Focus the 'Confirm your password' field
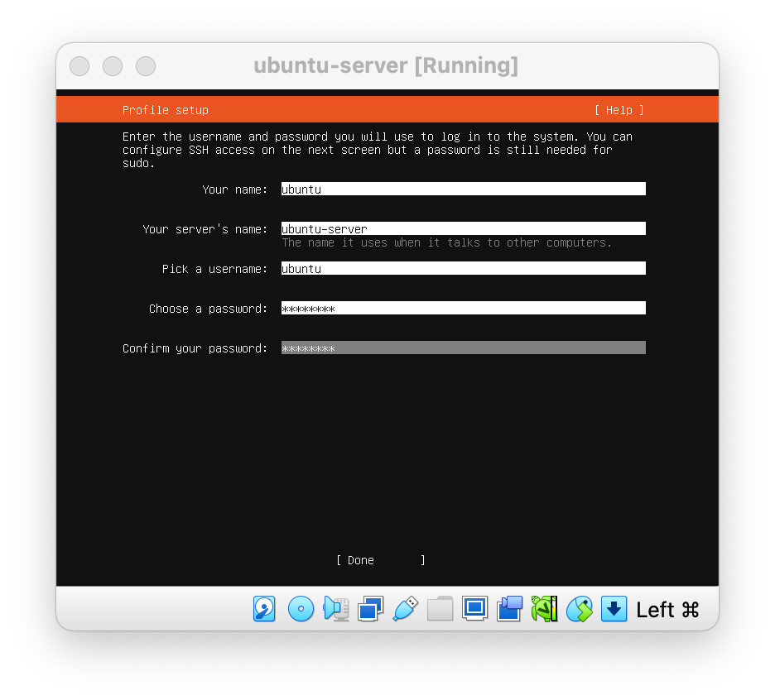 463,348
